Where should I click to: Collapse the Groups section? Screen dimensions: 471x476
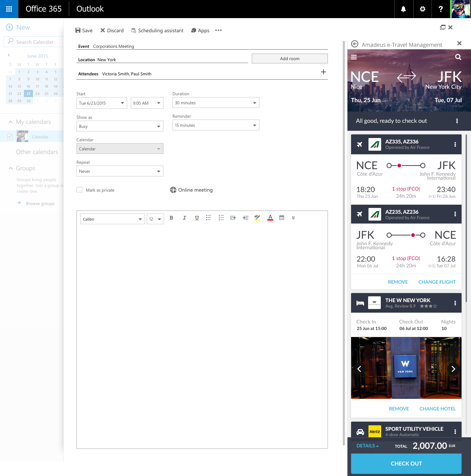(x=11, y=168)
